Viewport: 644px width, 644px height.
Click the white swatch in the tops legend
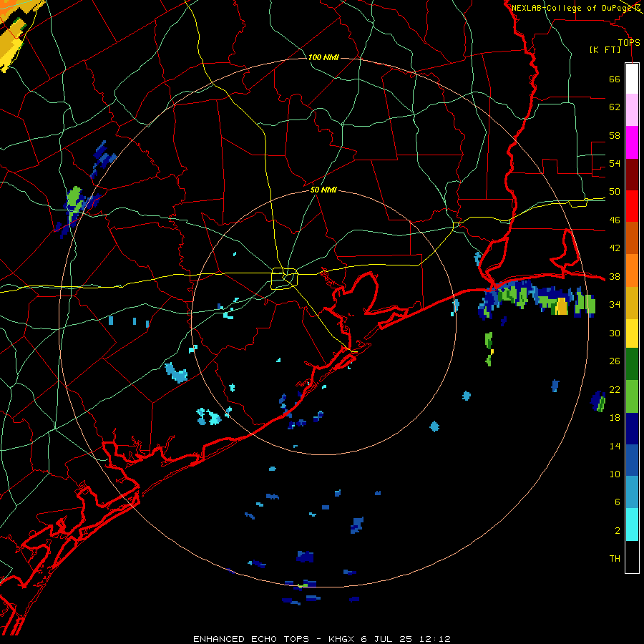[632, 79]
